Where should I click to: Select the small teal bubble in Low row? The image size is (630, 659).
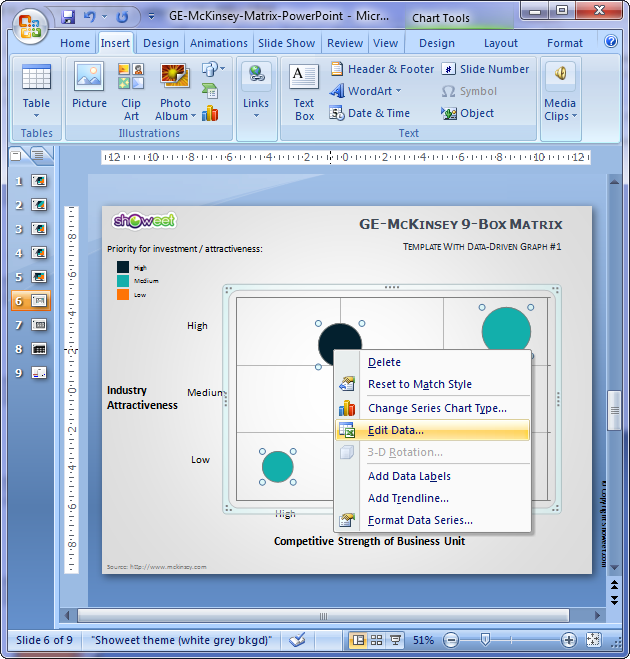[277, 467]
